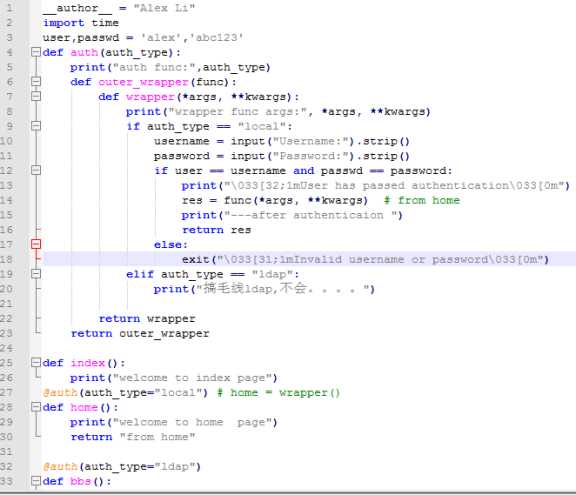576x495 pixels.
Task: Click line number 31 in the gutter
Action: click(x=6, y=452)
